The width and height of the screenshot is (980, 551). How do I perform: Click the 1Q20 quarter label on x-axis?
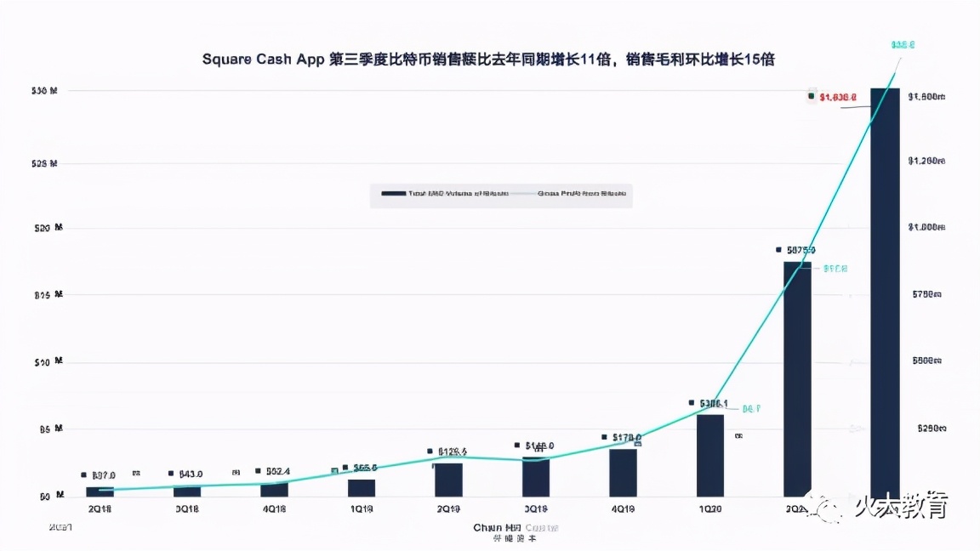point(710,509)
